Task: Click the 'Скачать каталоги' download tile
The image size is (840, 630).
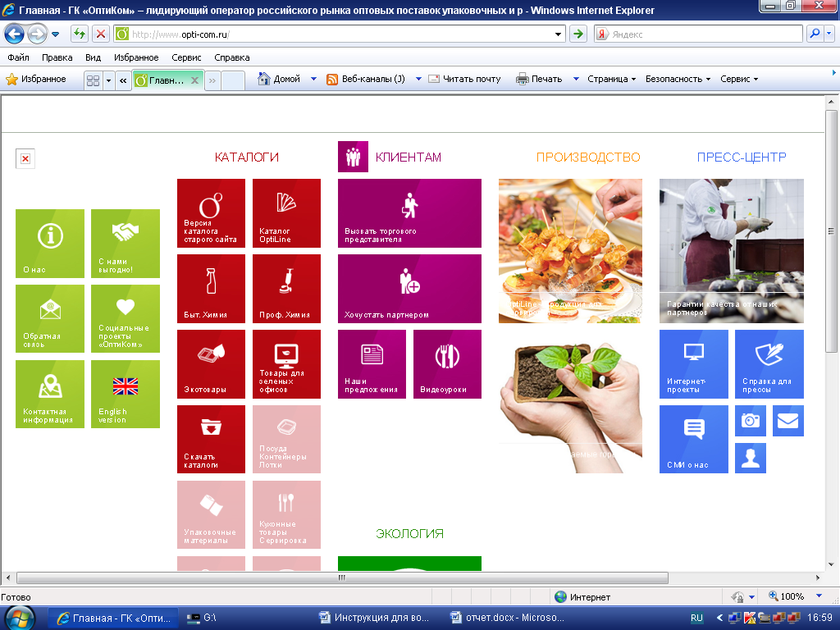Action: click(x=211, y=440)
